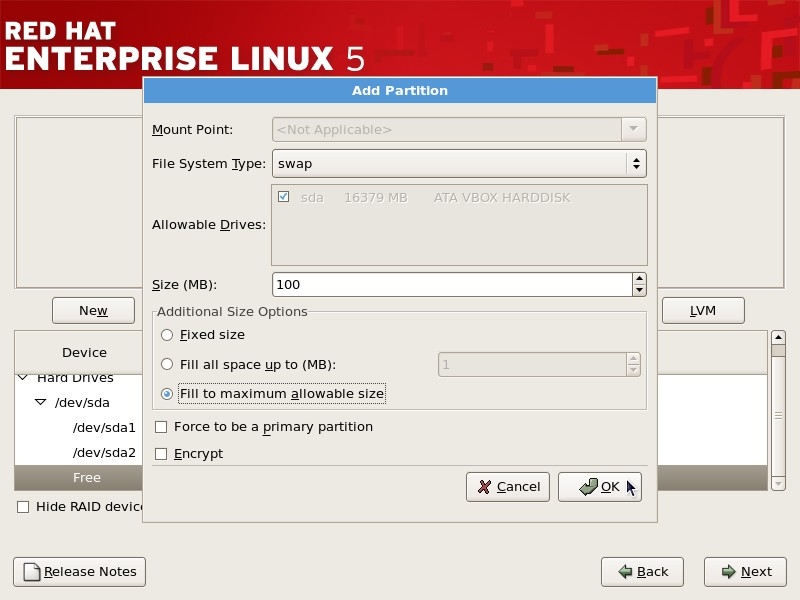Increase Size (MB) with the up arrow
This screenshot has width=800, height=600.
pos(639,279)
